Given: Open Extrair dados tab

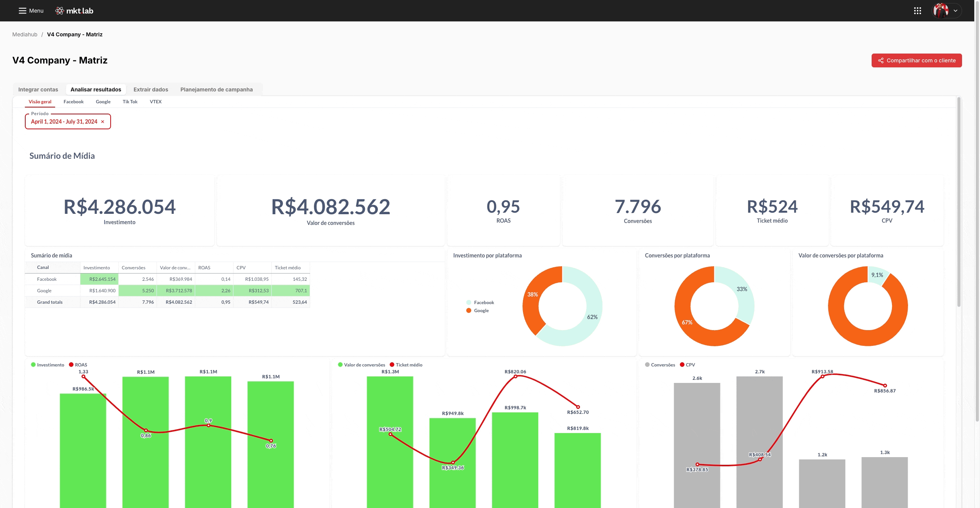Looking at the screenshot, I should (x=151, y=90).
